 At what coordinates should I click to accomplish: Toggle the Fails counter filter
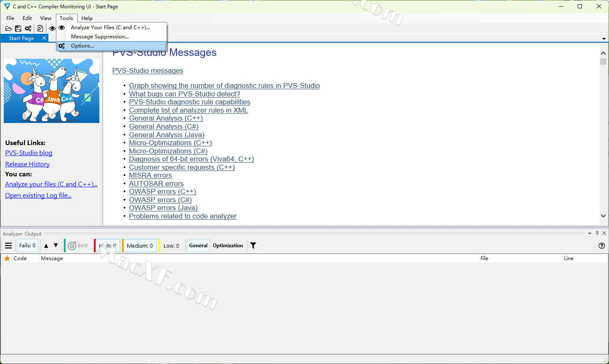tap(28, 246)
